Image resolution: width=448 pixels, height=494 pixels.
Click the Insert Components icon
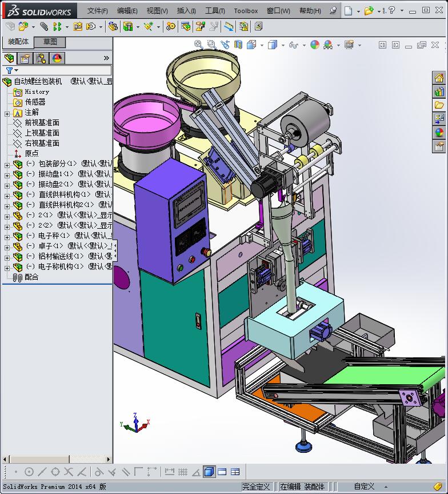pos(23,26)
